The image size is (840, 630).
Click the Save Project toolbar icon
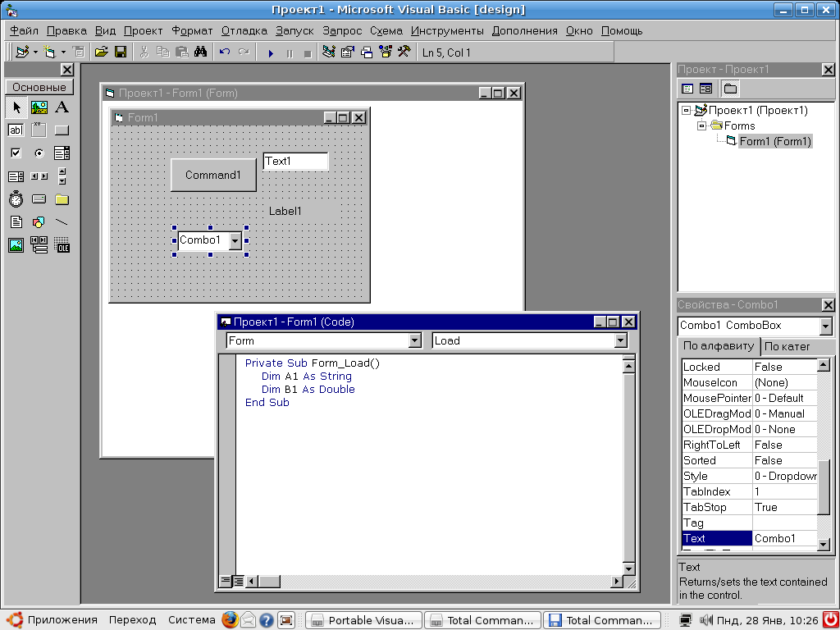coord(121,52)
